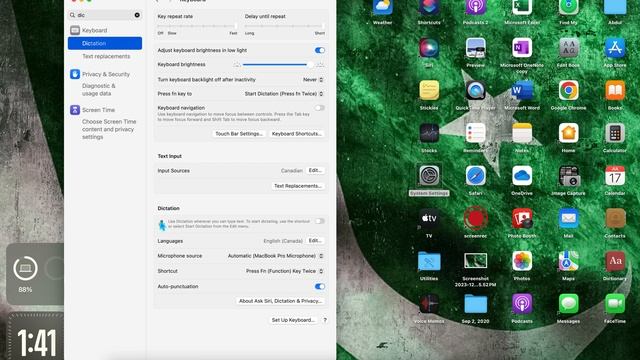Launch the Shortcuts app
Screen dimensions: 640x360
click(x=429, y=8)
